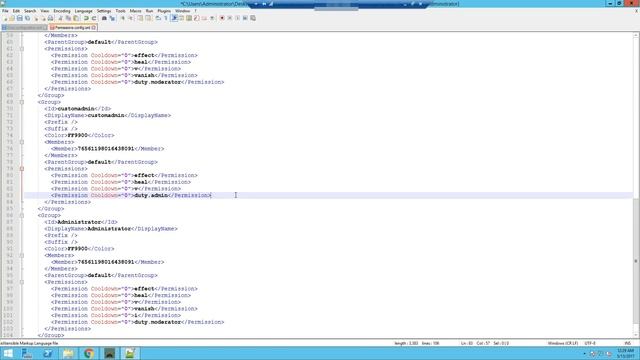
Task: Open the Windows Start menu
Action: pyautogui.click(x=8, y=353)
